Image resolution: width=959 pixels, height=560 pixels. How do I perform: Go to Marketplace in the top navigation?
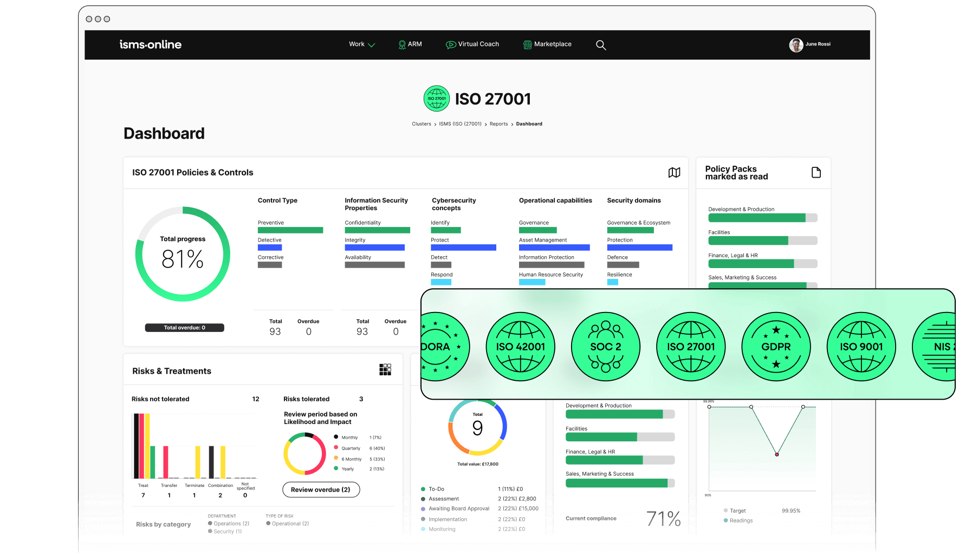[547, 44]
